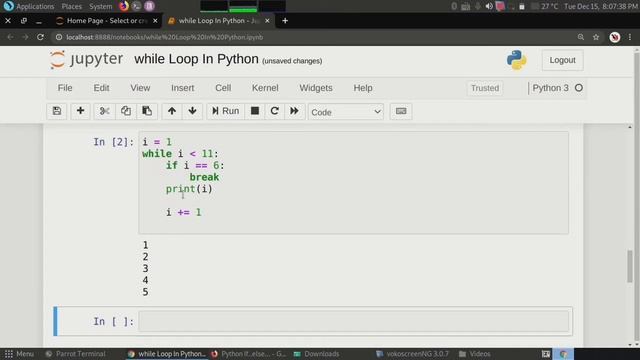Switch to Downloads window in taskbar
This screenshot has width=640, height=360.
tap(317, 354)
